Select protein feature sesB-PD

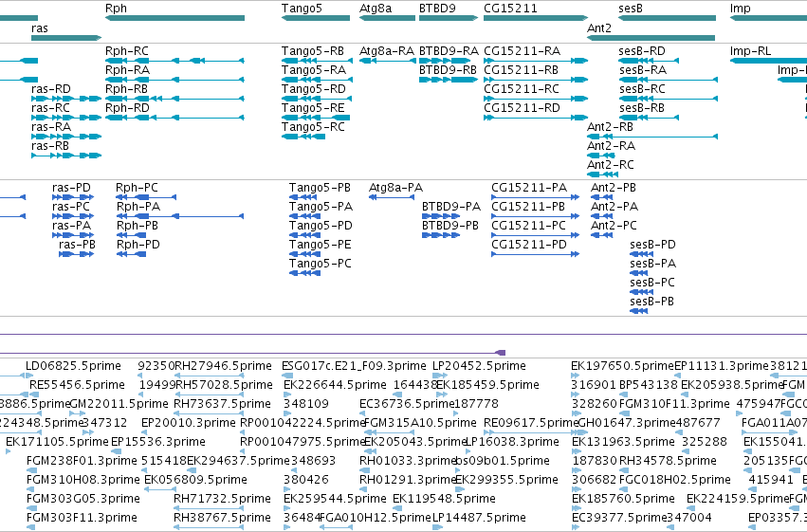click(x=641, y=254)
